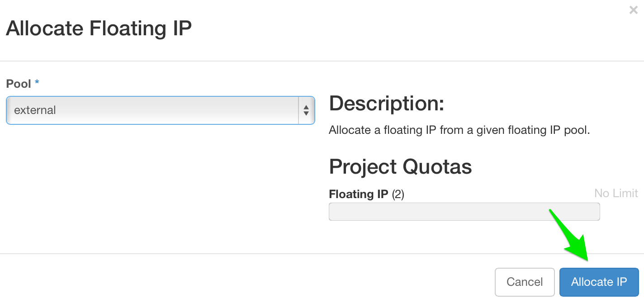644x303 pixels.
Task: Click the 'Floating IP (2)' quota label
Action: click(366, 194)
